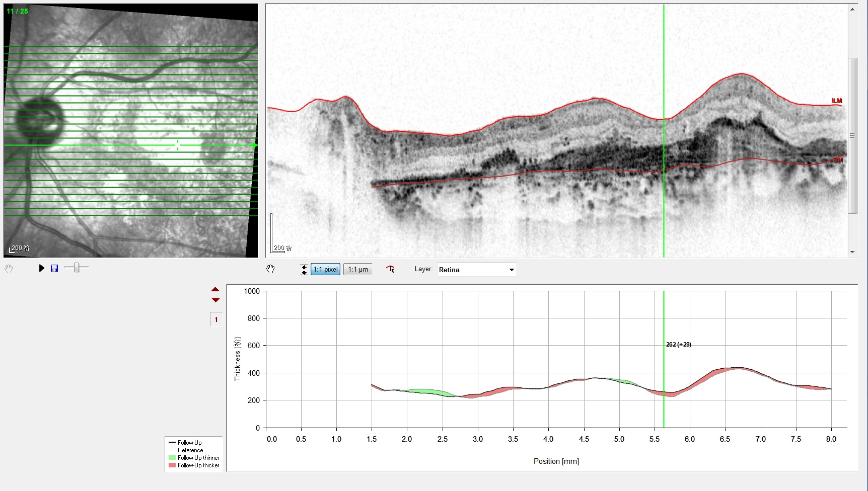Click the Layer dropdown arrow
This screenshot has height=491, width=868.
tap(512, 270)
